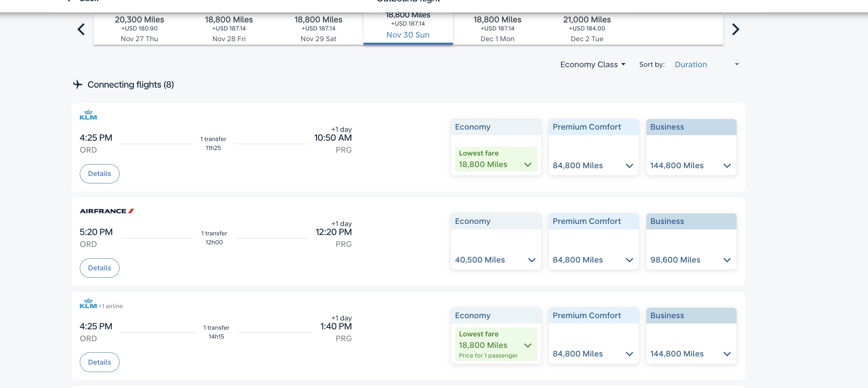Screen dimensions: 868x388
Task: Click the Air France logo
Action: click(x=107, y=211)
